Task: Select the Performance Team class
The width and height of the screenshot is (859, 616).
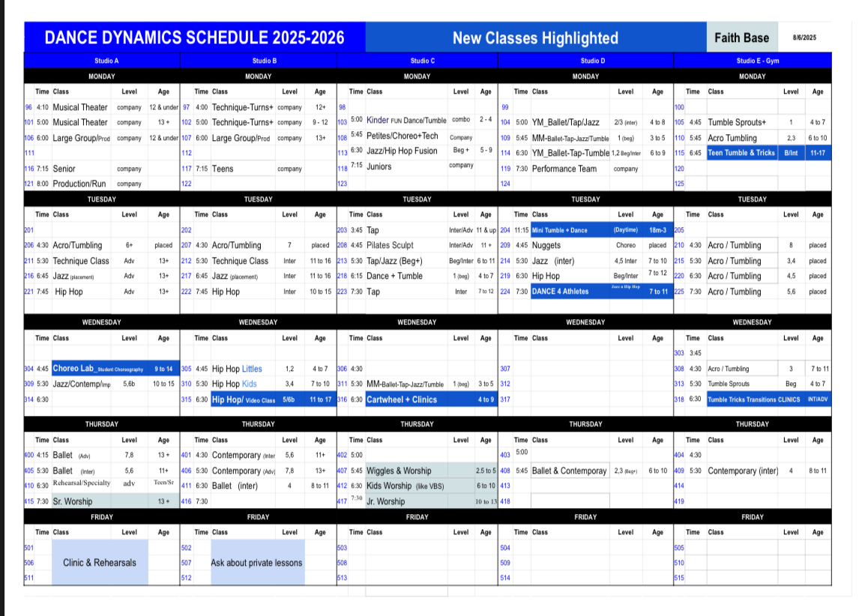Action: 564,169
